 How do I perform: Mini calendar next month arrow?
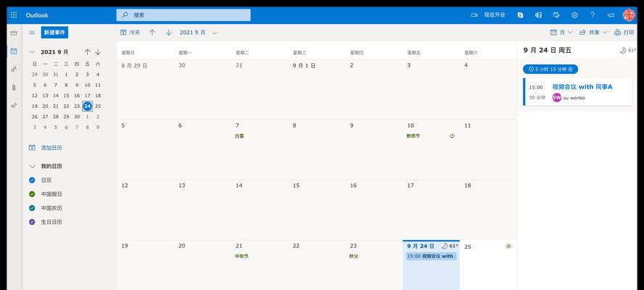98,52
